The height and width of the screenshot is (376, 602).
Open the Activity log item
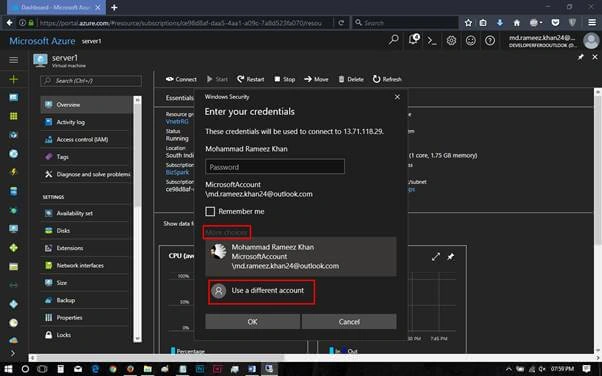point(86,122)
